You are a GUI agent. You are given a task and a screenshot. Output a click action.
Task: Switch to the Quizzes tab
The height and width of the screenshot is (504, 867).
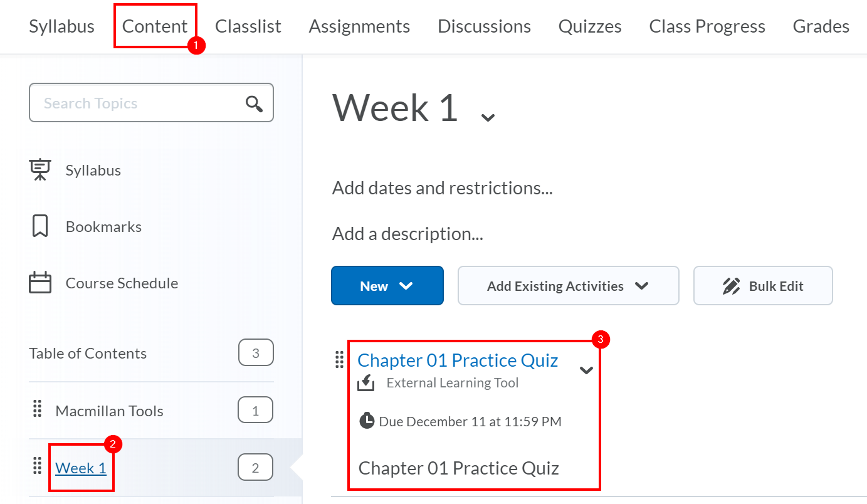tap(589, 26)
